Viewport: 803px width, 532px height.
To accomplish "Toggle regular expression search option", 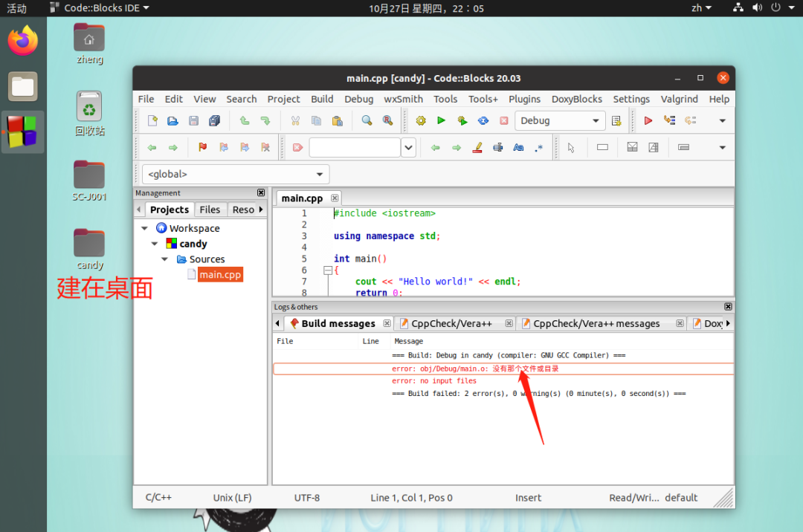I will (x=539, y=147).
